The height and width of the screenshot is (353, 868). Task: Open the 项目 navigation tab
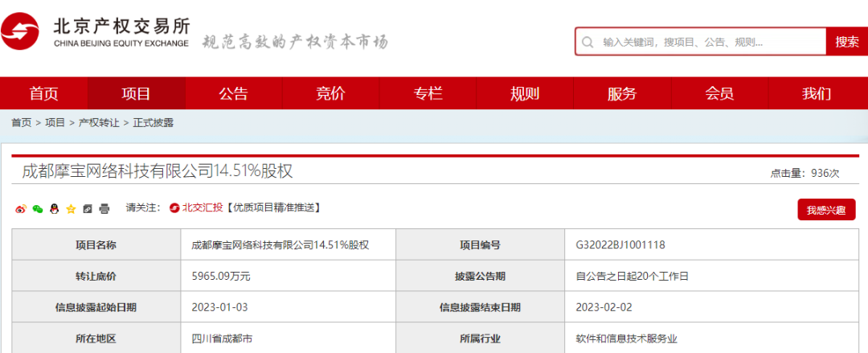(x=136, y=93)
